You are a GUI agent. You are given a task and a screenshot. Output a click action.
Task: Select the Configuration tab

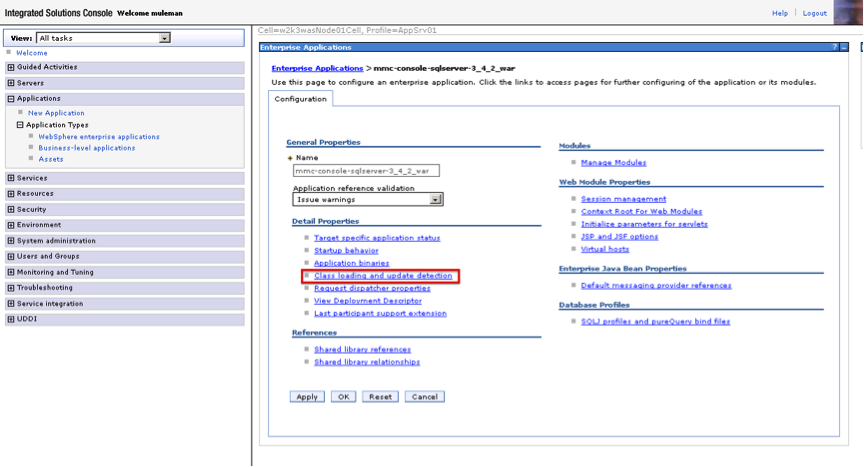301,99
